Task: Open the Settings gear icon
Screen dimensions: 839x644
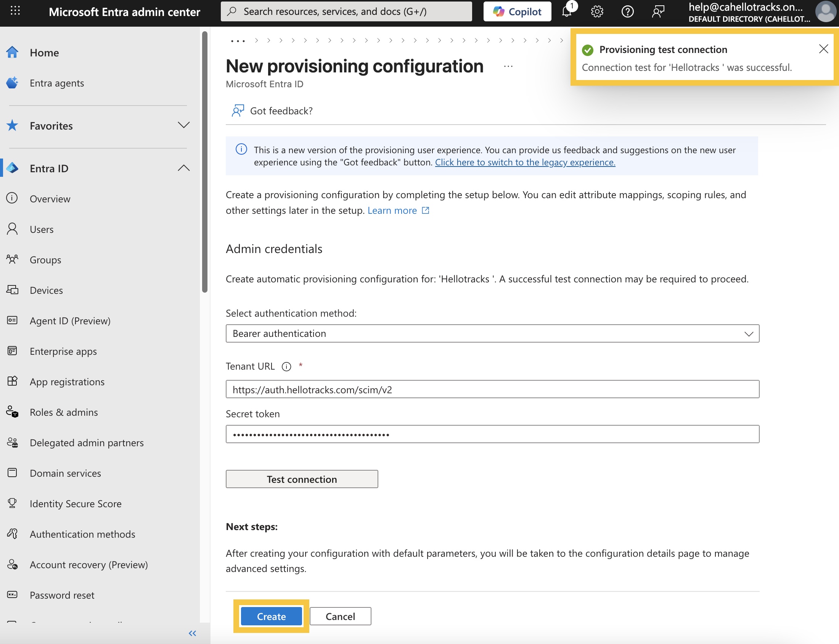Action: click(597, 12)
